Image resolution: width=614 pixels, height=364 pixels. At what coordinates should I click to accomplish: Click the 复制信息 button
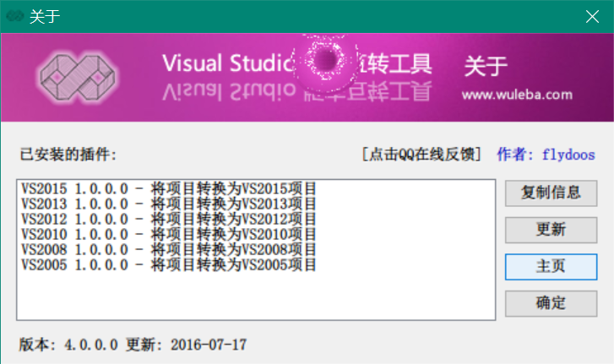551,193
